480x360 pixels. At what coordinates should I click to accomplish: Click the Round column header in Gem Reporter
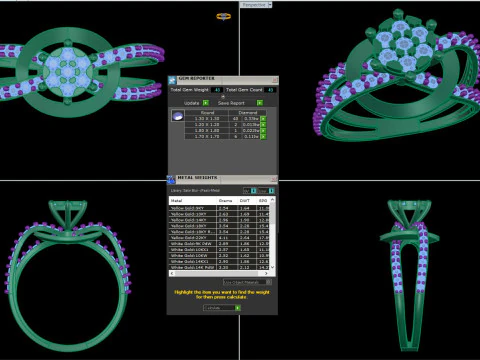(x=207, y=113)
